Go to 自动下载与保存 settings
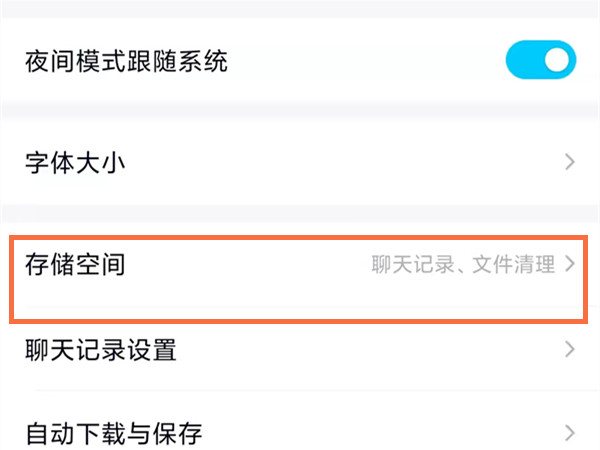The image size is (600, 450). [x=113, y=433]
